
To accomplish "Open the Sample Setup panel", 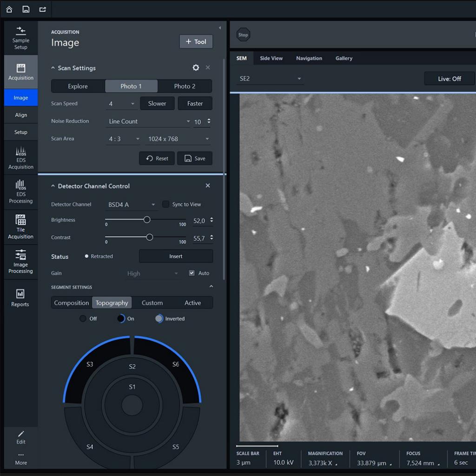I will (x=20, y=37).
